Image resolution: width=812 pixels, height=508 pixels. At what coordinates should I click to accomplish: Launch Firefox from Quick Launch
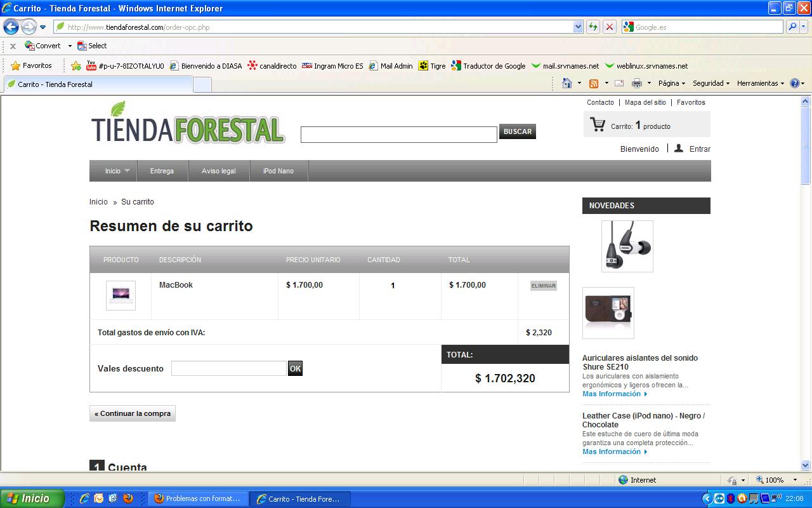[x=128, y=498]
